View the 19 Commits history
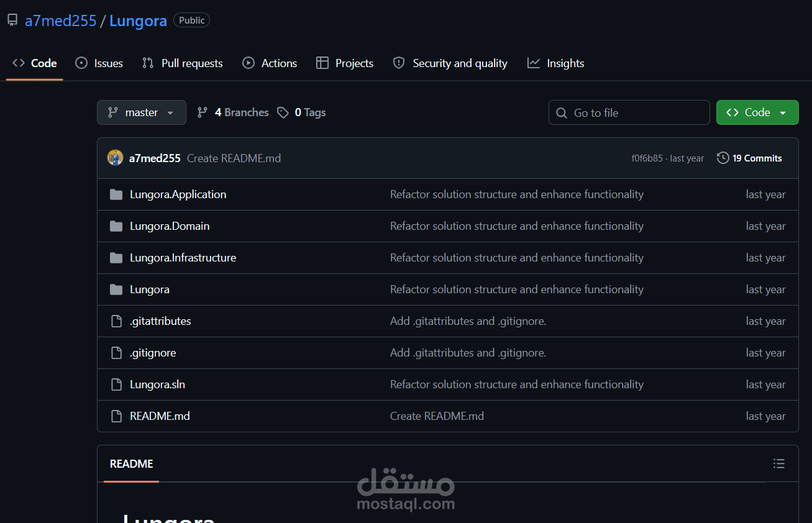Viewport: 812px width, 523px height. coord(749,158)
